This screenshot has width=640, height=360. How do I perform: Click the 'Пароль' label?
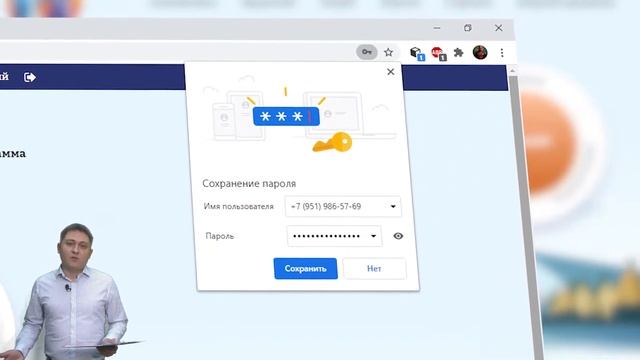[x=220, y=236]
